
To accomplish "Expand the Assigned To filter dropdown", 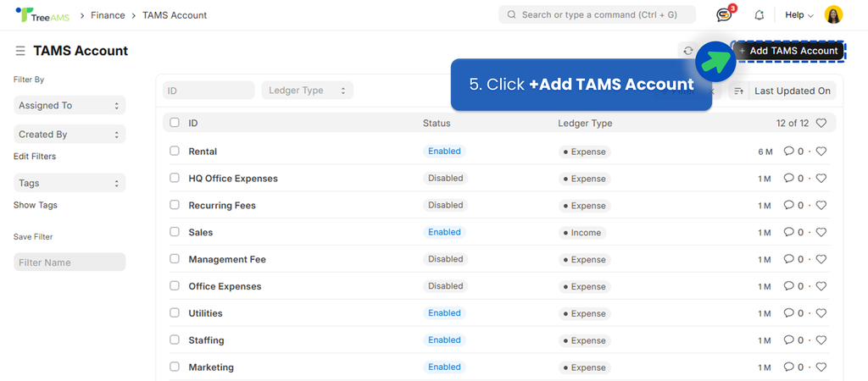I will coord(70,106).
